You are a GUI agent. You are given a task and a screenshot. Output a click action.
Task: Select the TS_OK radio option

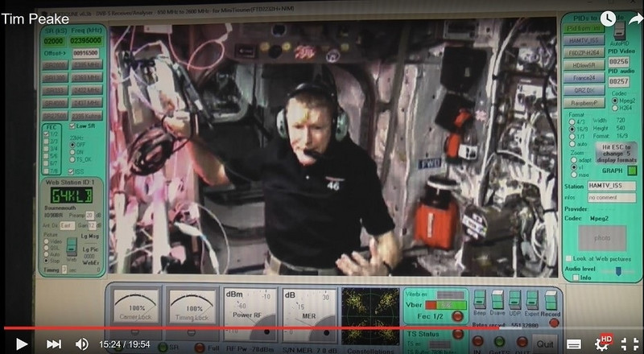coord(72,159)
